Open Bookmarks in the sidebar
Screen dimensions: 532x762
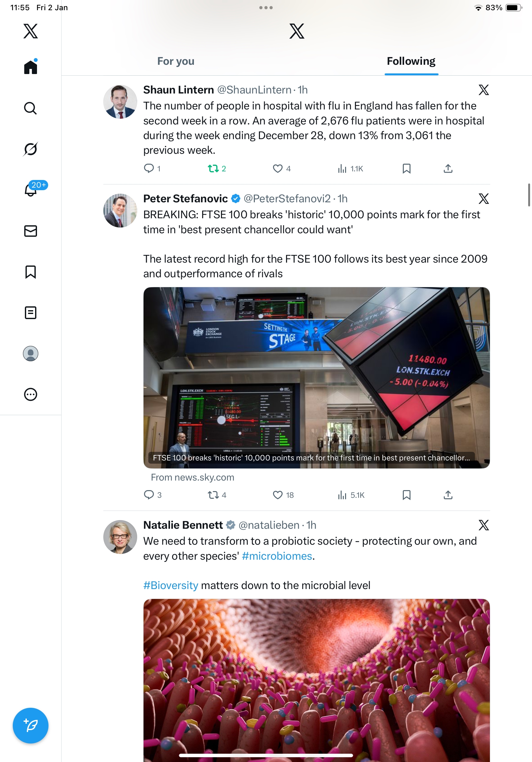coord(31,272)
